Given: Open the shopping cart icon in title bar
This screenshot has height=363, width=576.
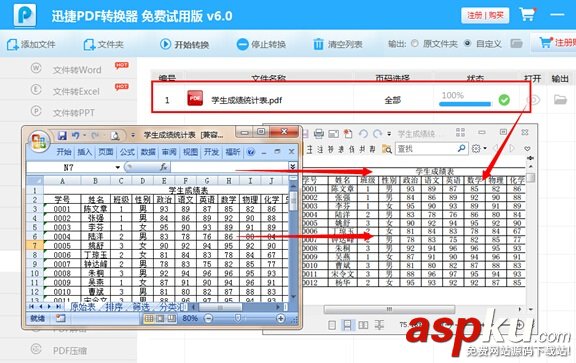Looking at the screenshot, I should [x=527, y=15].
